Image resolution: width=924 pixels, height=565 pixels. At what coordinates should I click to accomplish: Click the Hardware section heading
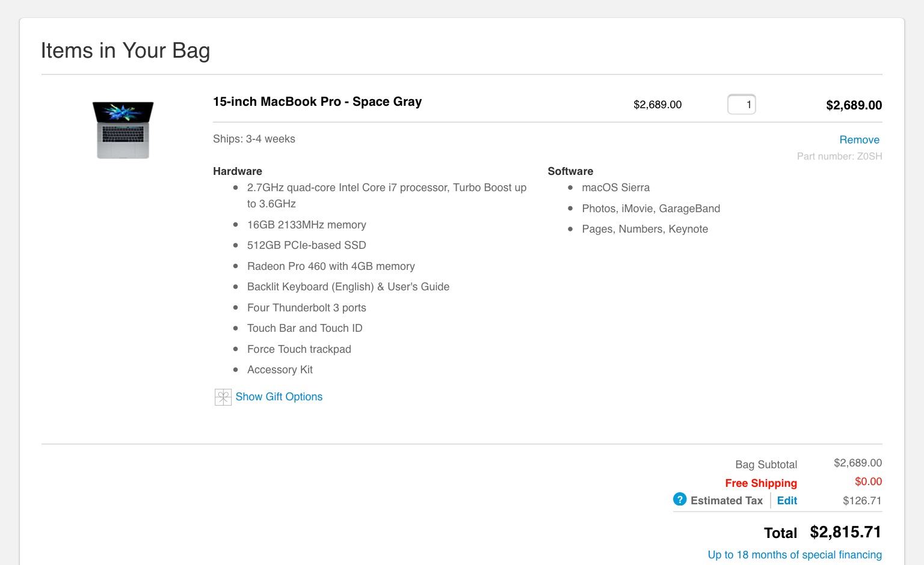[238, 171]
